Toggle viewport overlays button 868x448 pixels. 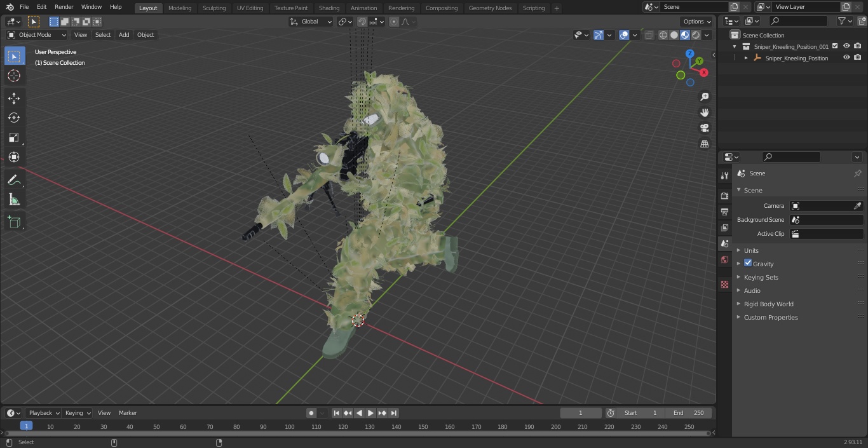click(624, 35)
